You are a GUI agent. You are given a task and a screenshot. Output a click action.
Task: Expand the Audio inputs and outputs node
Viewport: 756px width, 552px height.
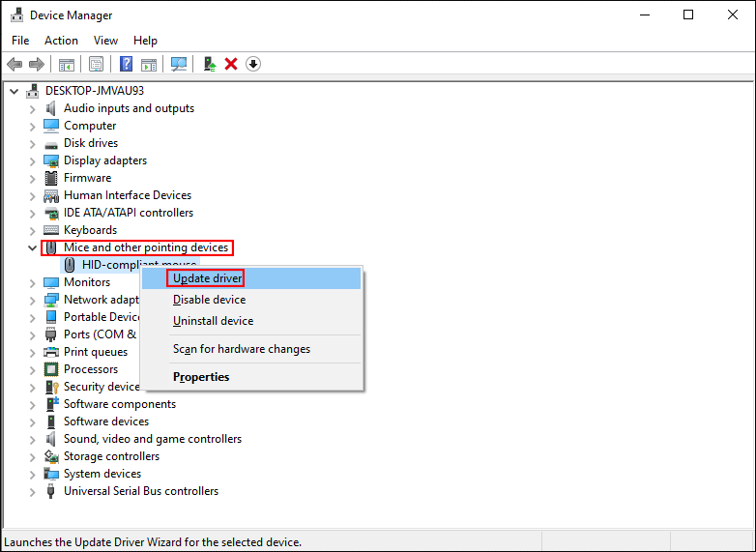coord(32,109)
